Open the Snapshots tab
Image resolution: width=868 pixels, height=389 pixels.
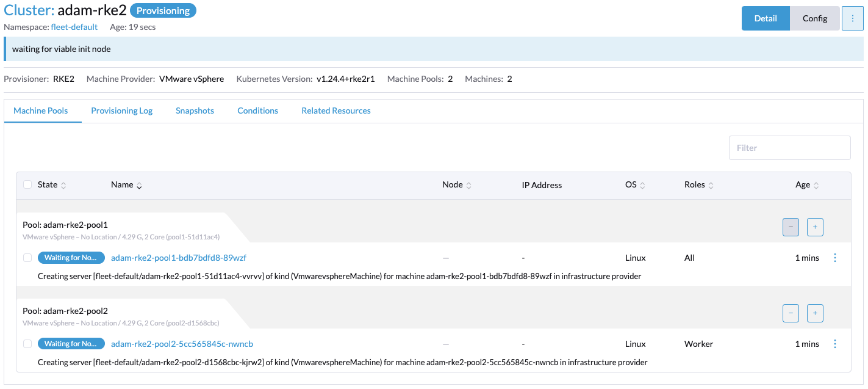(195, 111)
